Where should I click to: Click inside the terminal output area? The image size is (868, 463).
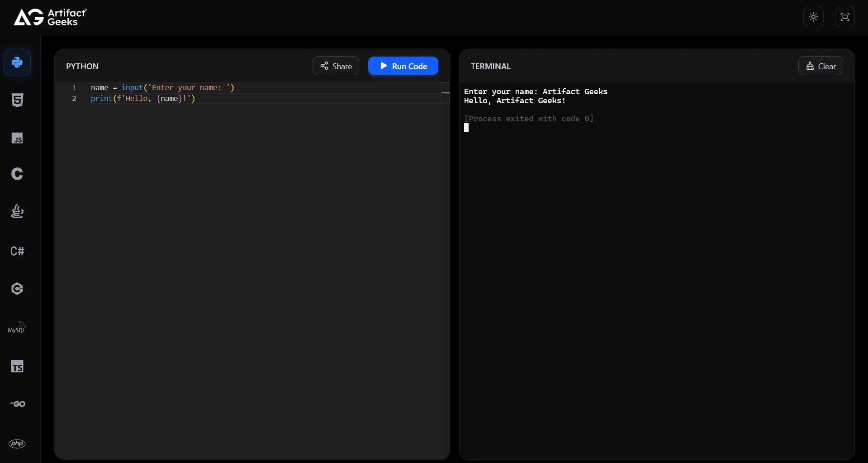click(x=633, y=226)
